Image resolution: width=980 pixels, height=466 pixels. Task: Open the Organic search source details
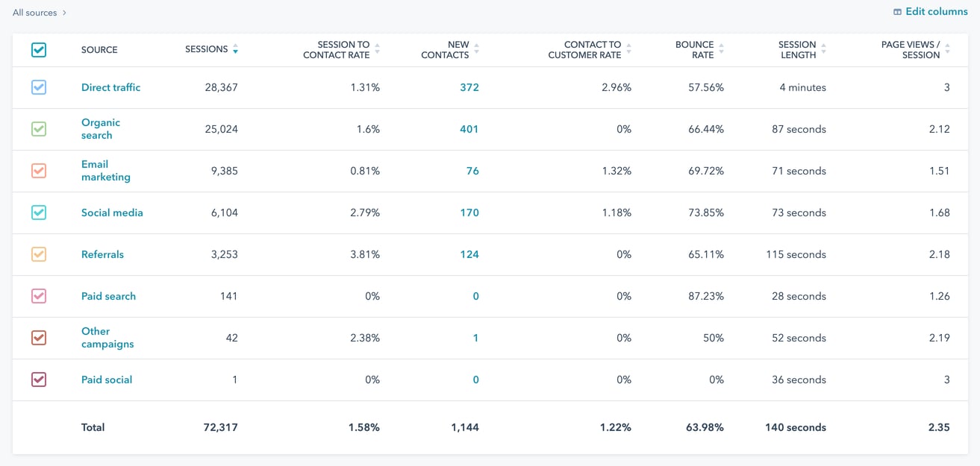(101, 128)
